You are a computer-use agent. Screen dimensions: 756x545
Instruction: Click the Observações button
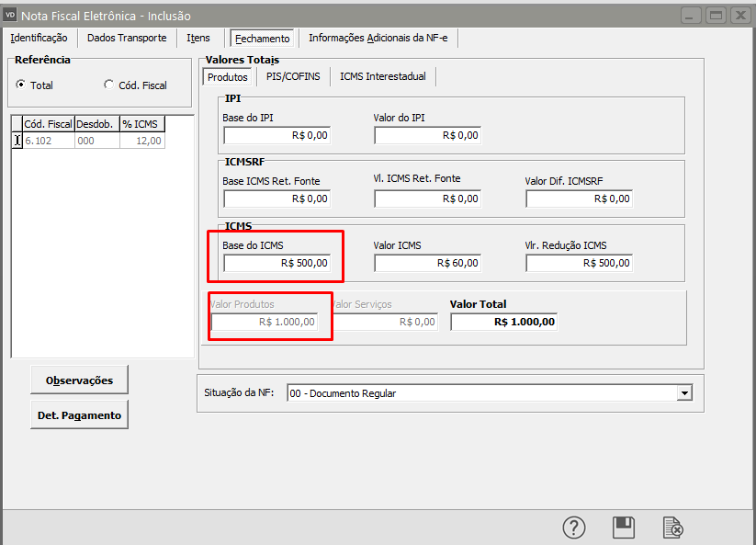tap(79, 380)
